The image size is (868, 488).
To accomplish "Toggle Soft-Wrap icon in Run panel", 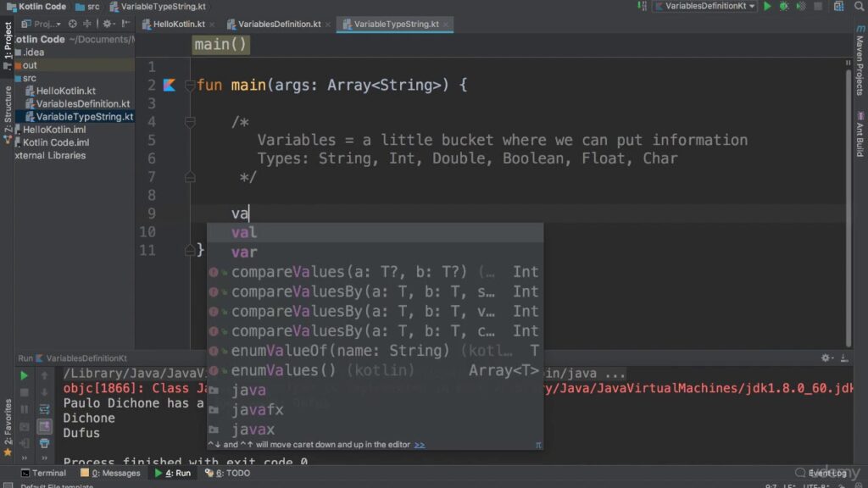I will coord(44,410).
